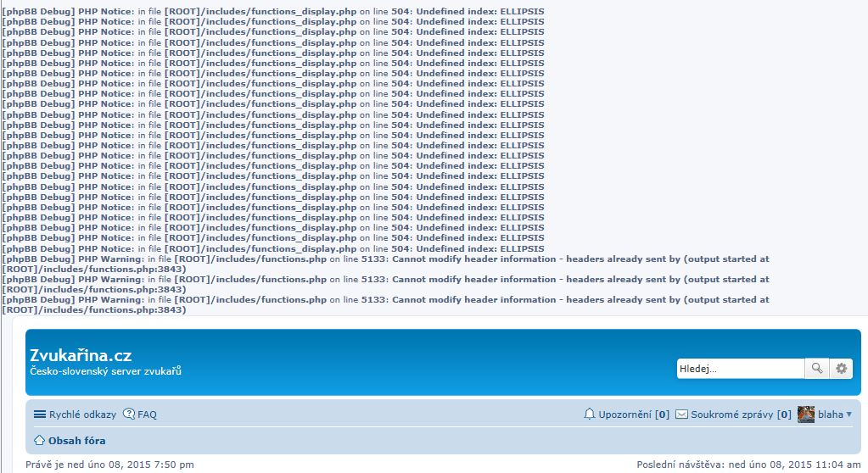Image resolution: width=868 pixels, height=473 pixels.
Task: Click the notification bell icon
Action: point(590,415)
